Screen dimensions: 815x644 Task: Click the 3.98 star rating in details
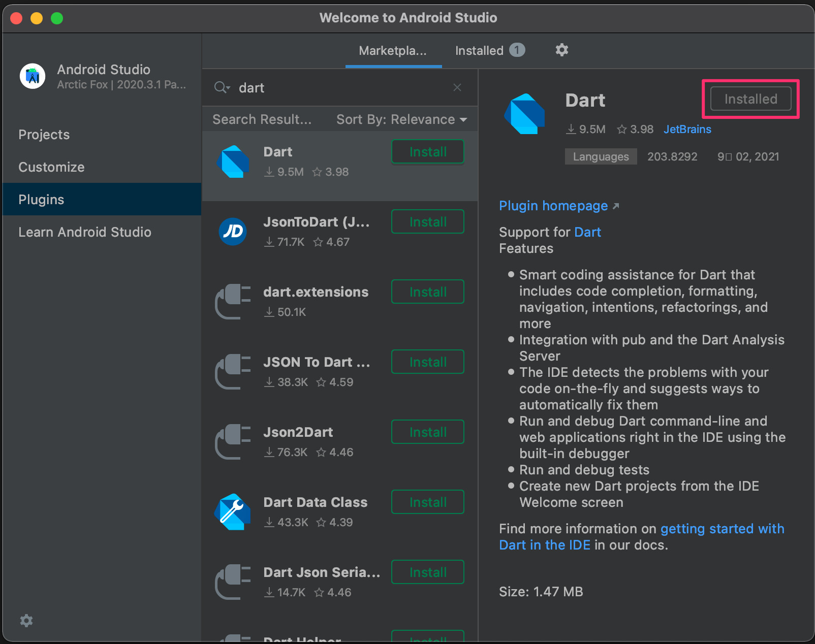tap(635, 129)
